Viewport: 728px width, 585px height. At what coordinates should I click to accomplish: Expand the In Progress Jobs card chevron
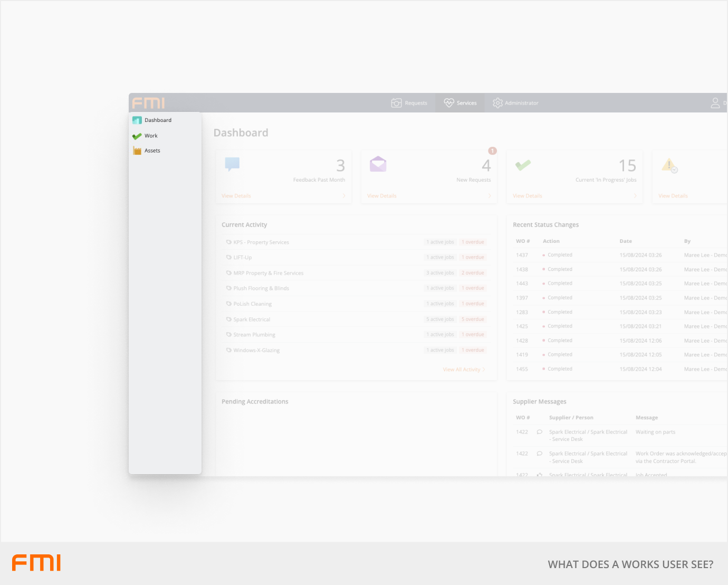(x=635, y=196)
